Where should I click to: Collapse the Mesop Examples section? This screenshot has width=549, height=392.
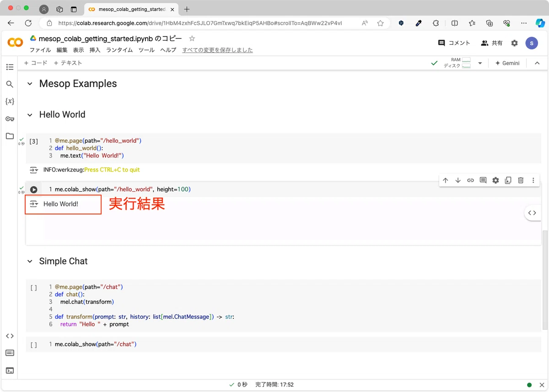click(30, 84)
